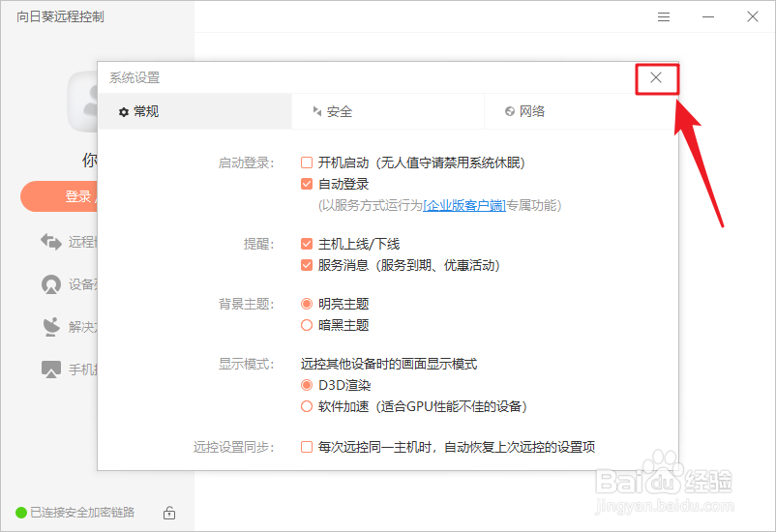
Task: Click green connection status indicator
Action: [21, 513]
